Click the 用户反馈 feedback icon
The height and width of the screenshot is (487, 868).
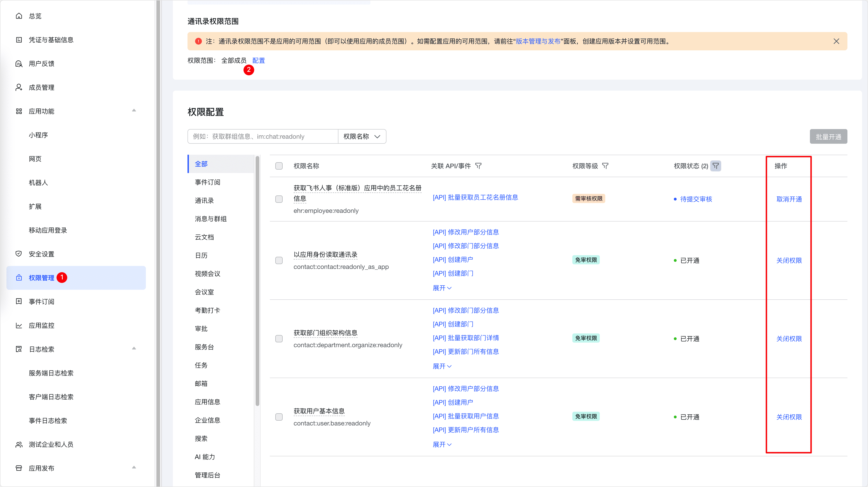pos(19,64)
